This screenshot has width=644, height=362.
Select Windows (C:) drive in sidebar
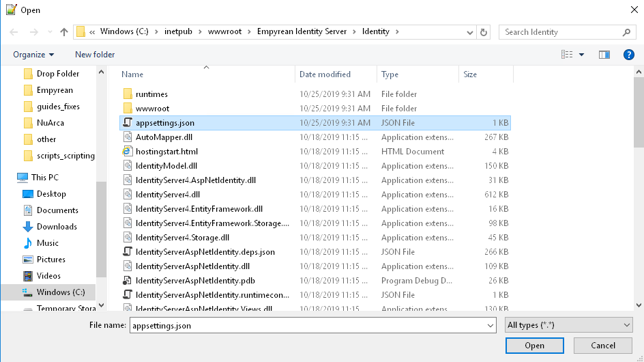61,292
